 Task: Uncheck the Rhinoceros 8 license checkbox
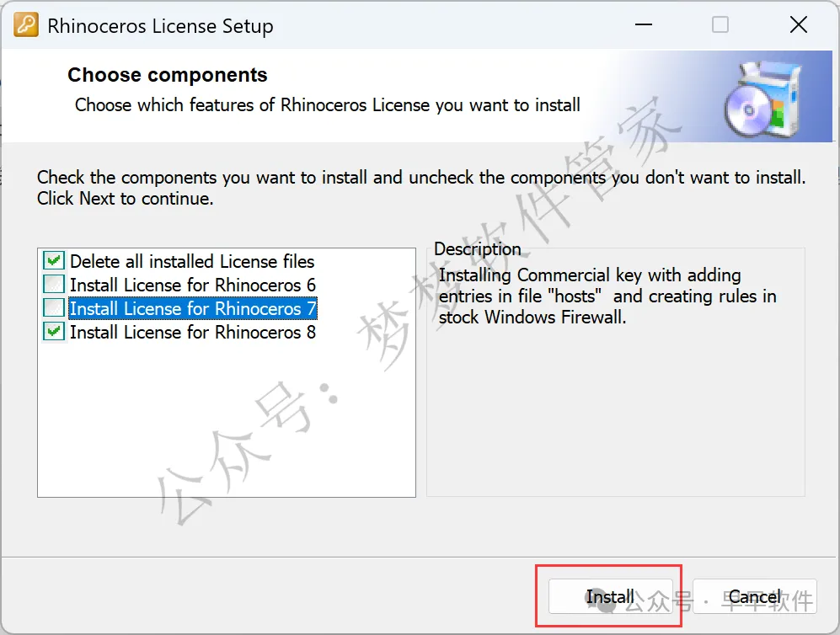coord(54,332)
